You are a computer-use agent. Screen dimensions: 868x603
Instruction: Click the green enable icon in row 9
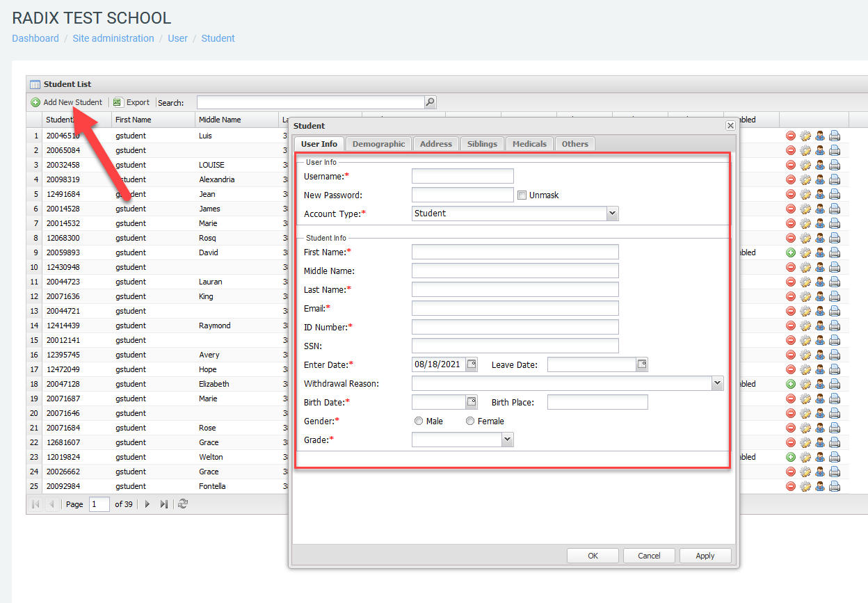coord(791,252)
